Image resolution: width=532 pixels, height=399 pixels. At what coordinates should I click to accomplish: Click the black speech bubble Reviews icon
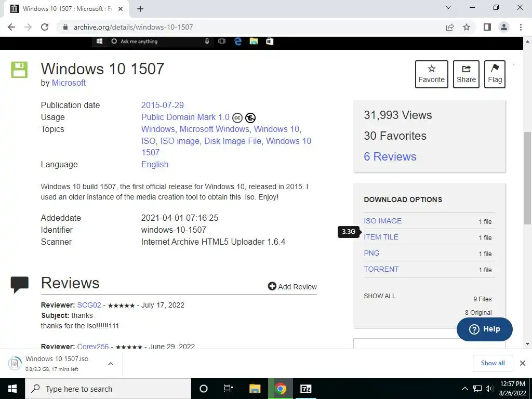click(x=19, y=284)
